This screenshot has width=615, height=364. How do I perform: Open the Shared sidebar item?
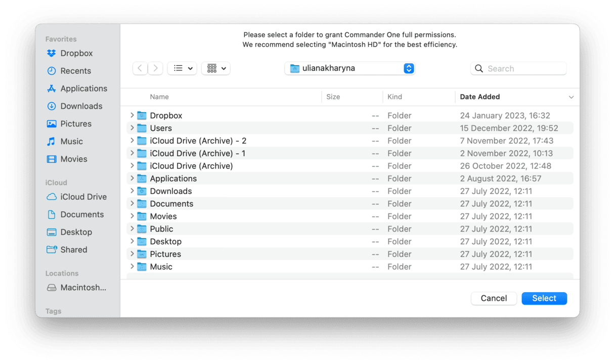tap(67, 250)
